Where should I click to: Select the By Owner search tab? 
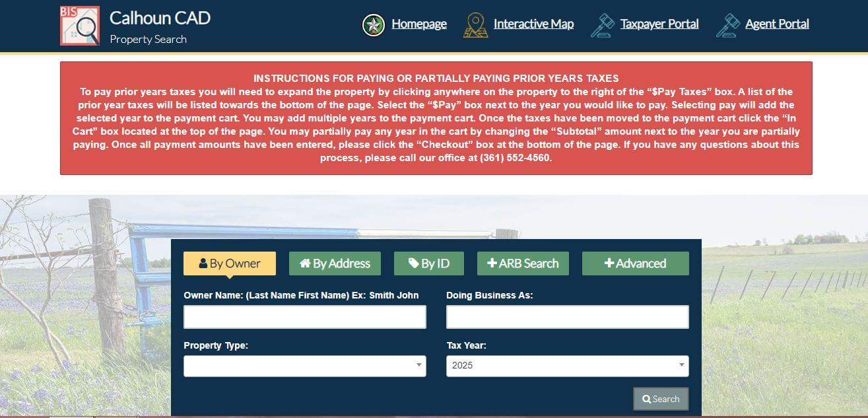pyautogui.click(x=229, y=263)
